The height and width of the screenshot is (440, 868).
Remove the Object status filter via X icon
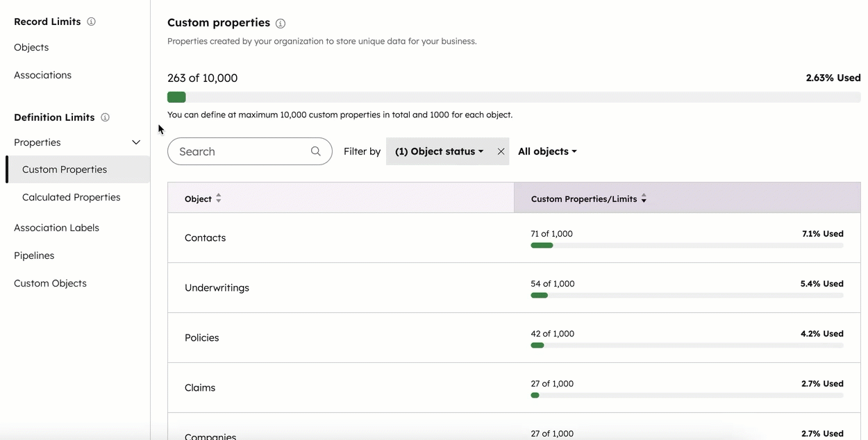pyautogui.click(x=501, y=151)
